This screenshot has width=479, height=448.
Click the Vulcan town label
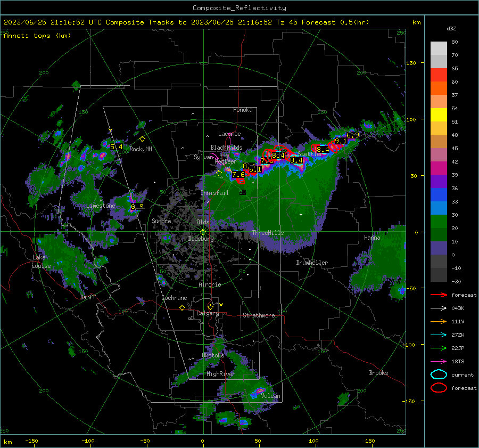pos(270,396)
